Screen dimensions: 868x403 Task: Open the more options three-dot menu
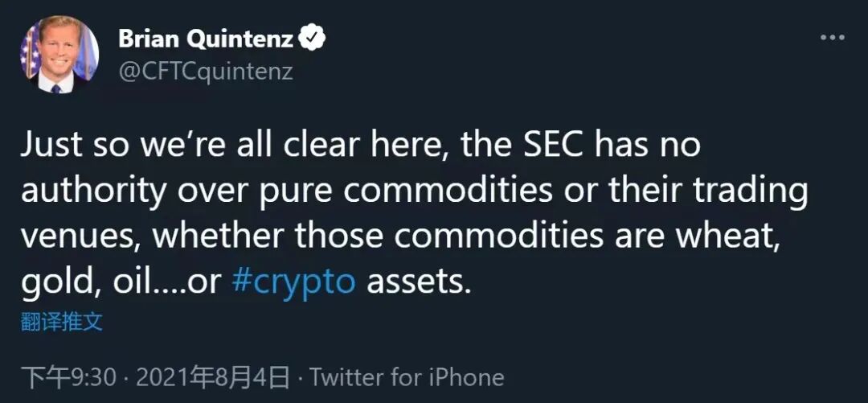click(x=832, y=38)
